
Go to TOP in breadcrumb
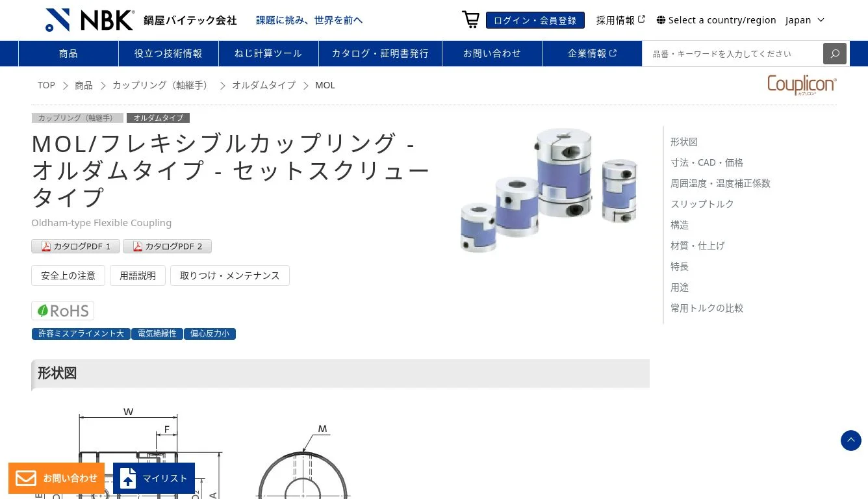(x=46, y=85)
